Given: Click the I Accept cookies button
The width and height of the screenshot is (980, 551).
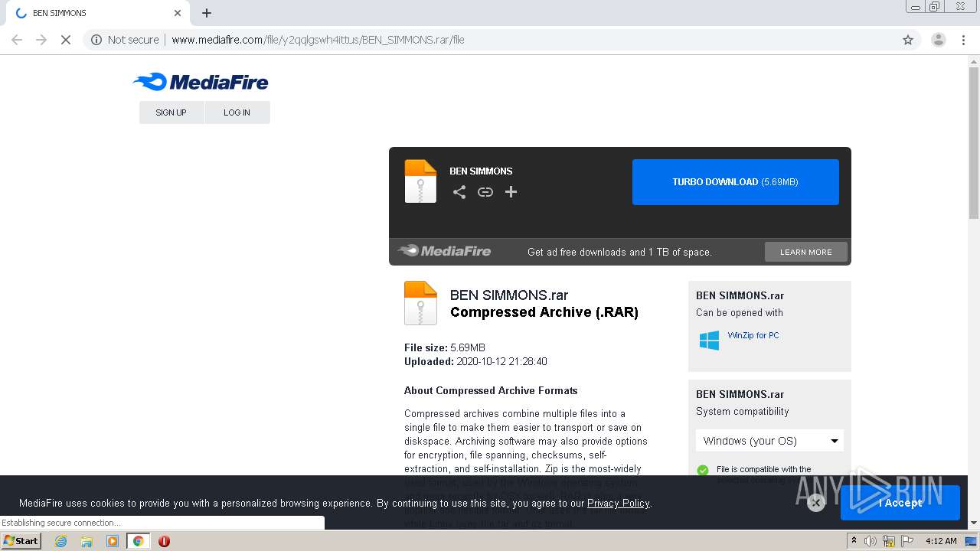Looking at the screenshot, I should pos(900,503).
